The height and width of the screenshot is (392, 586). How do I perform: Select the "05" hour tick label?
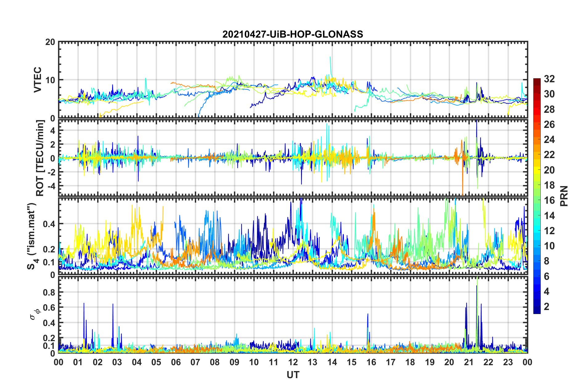click(156, 362)
